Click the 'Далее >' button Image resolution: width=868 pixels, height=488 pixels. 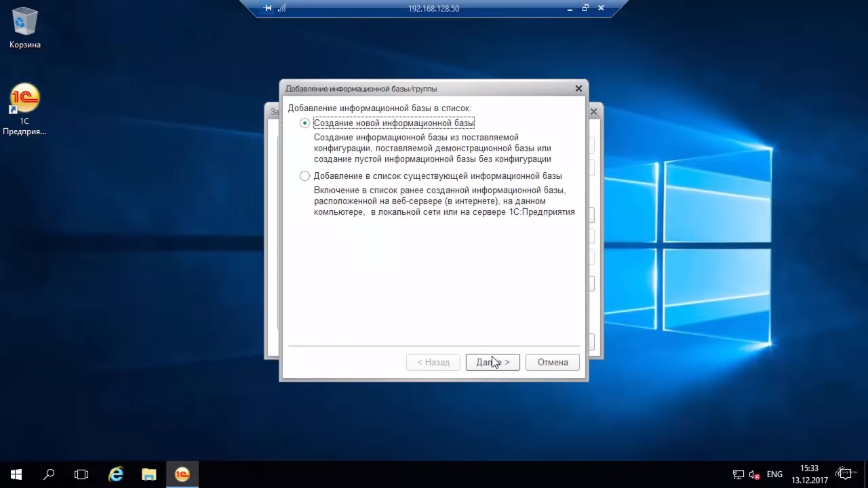[492, 363]
